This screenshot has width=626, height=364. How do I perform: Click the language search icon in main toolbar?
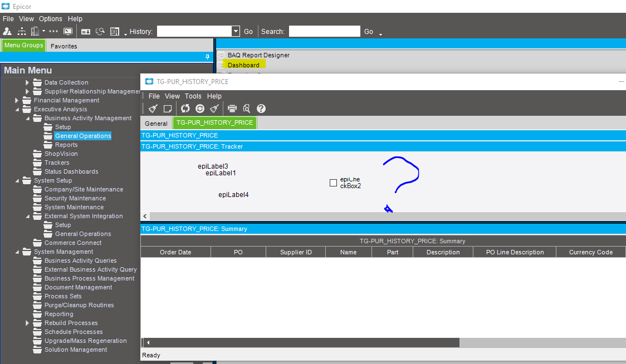point(100,31)
